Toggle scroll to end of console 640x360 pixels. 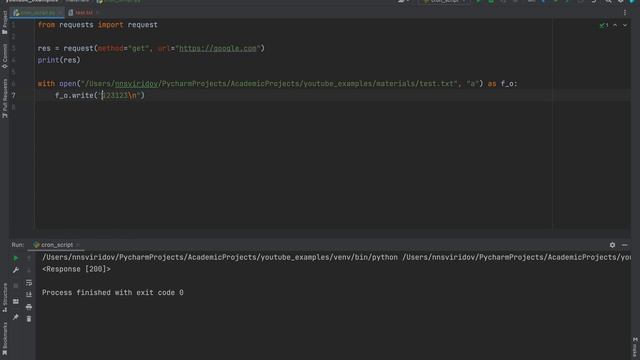point(29,294)
